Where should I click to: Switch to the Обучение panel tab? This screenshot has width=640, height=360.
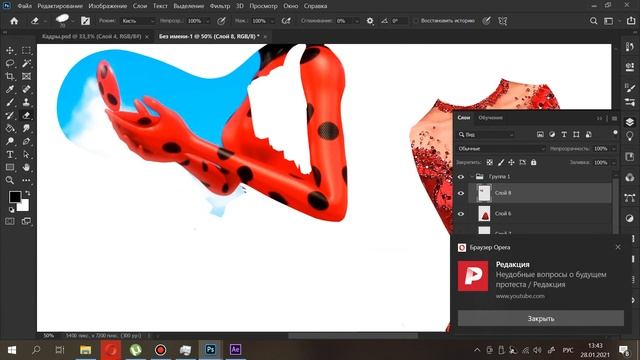(x=490, y=118)
